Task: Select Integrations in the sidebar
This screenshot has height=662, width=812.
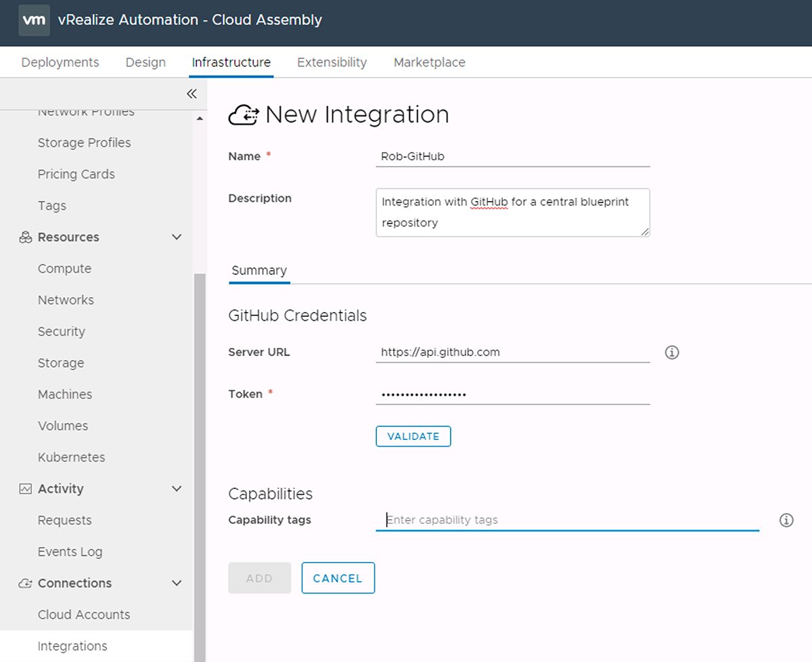Action: click(72, 646)
